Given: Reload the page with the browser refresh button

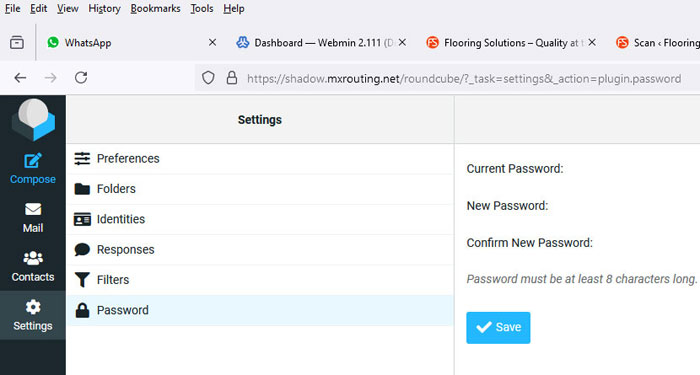Looking at the screenshot, I should point(81,78).
